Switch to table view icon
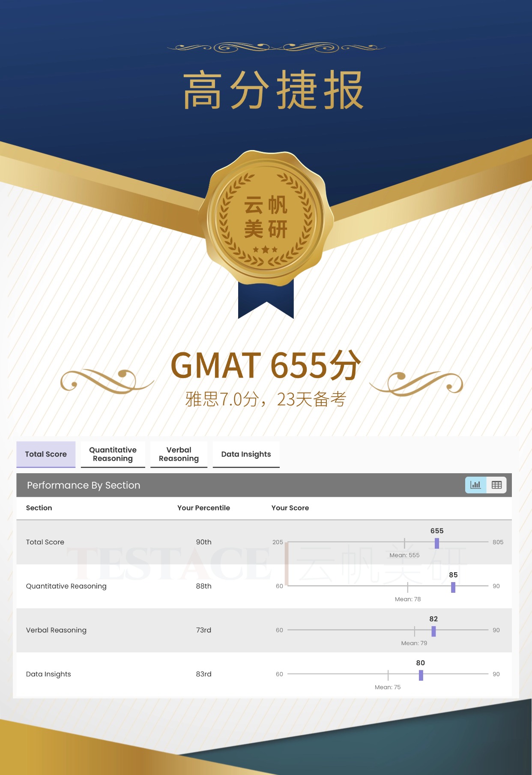The image size is (532, 775). pos(496,485)
